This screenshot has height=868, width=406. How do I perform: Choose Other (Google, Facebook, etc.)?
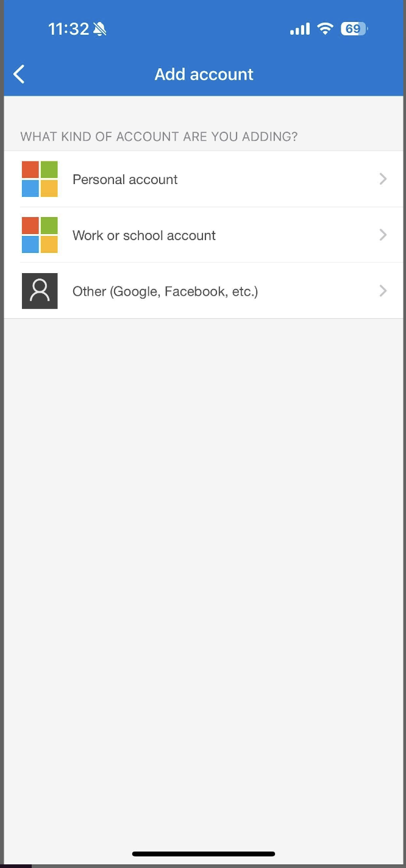tap(203, 291)
